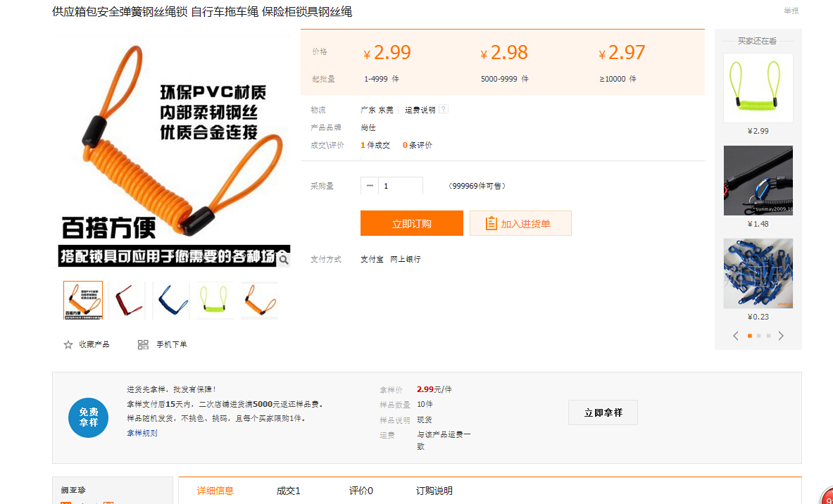Viewport: 833px width, 504px height.
Task: Select the green cable color thumbnail
Action: click(x=215, y=301)
